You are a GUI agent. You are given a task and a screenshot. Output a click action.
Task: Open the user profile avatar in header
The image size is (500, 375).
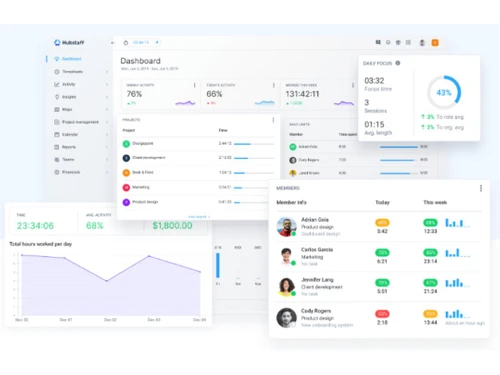(x=422, y=43)
